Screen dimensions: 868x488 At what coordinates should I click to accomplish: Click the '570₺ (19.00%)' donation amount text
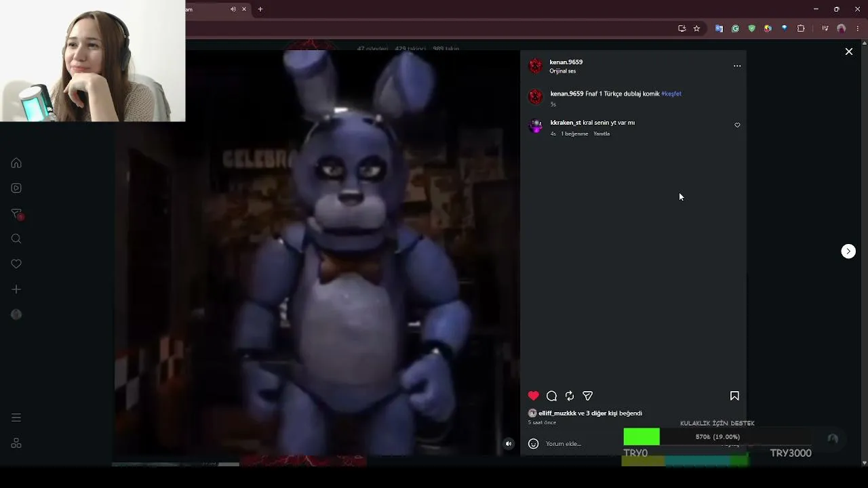pyautogui.click(x=717, y=437)
